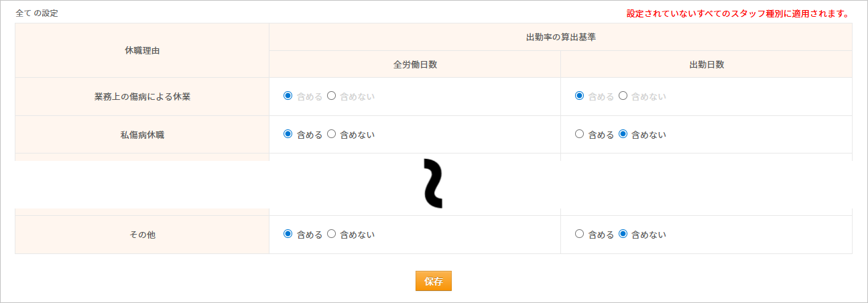Click 含める for 業務上の傷病による休業 出勤日数
The height and width of the screenshot is (303, 868).
coord(580,96)
